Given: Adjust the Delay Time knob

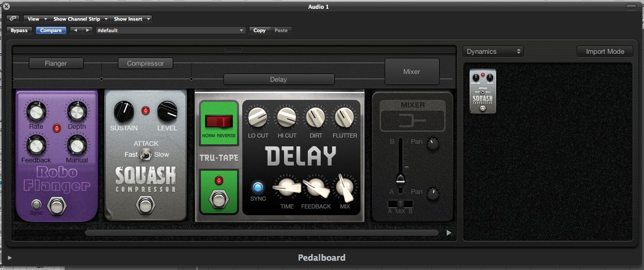Looking at the screenshot, I should 287,187.
